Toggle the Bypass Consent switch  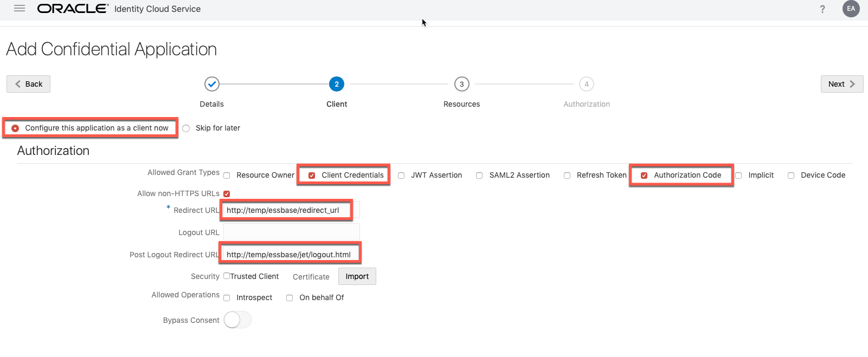pos(237,320)
